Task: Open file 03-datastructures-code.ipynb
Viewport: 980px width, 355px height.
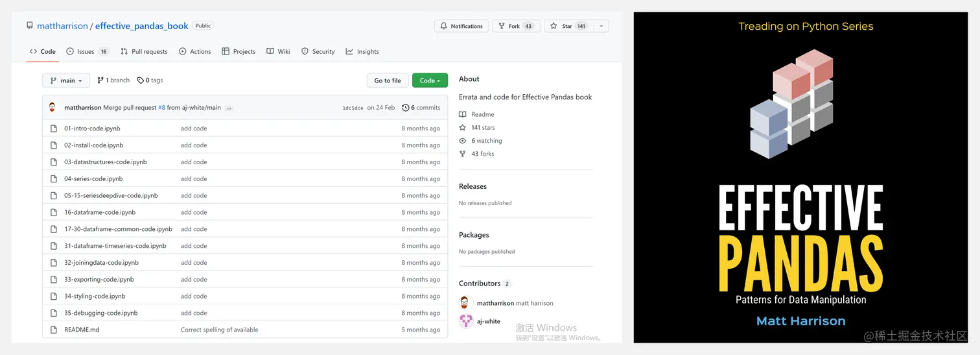Action: click(x=106, y=162)
